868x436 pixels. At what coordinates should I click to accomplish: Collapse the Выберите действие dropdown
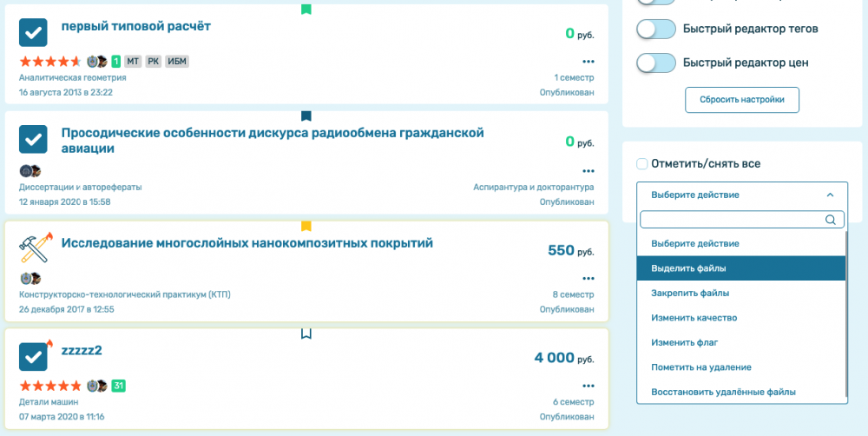coord(741,195)
